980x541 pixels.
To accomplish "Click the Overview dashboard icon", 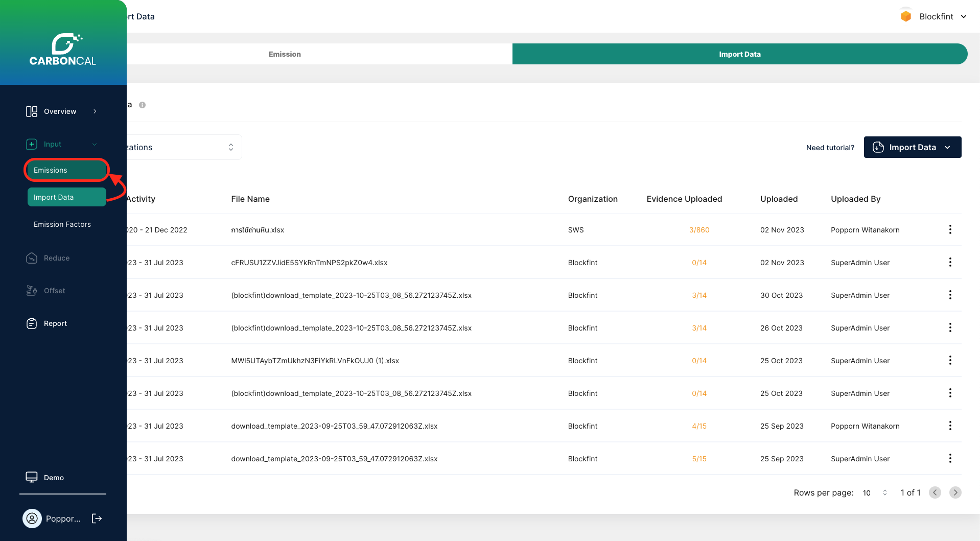I will pos(32,111).
